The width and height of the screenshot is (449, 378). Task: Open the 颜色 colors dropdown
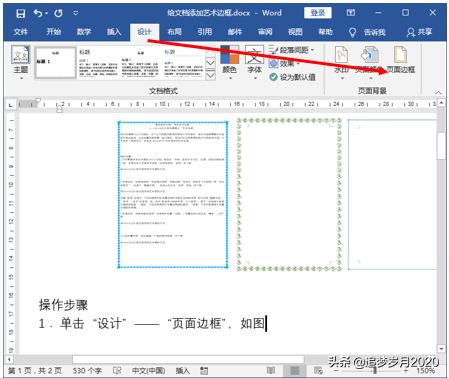pos(230,63)
